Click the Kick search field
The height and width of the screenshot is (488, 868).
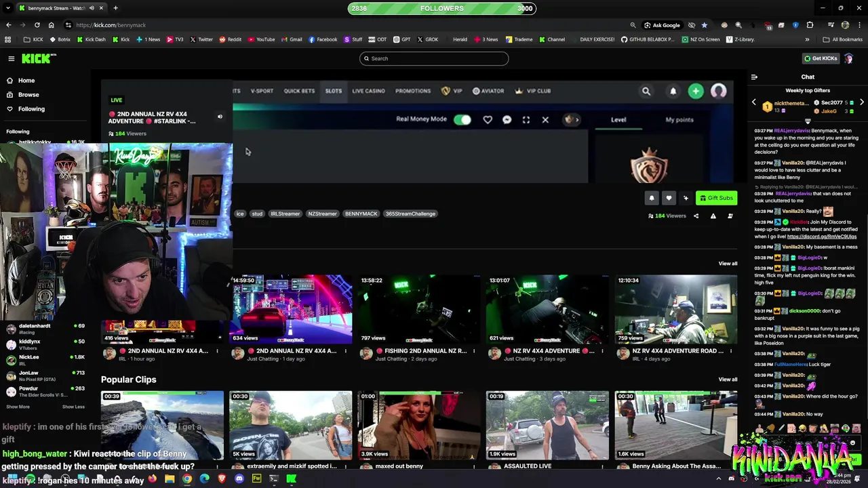(x=434, y=58)
